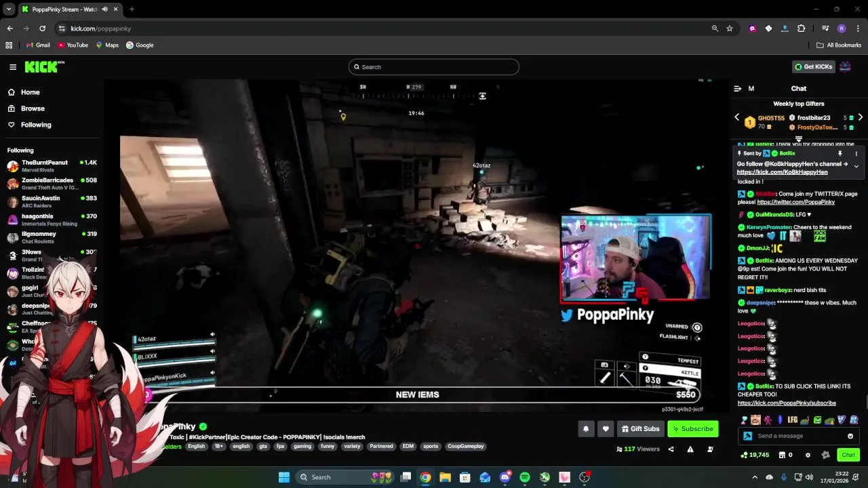The image size is (868, 488).
Task: Click the English stream tag
Action: 196,447
